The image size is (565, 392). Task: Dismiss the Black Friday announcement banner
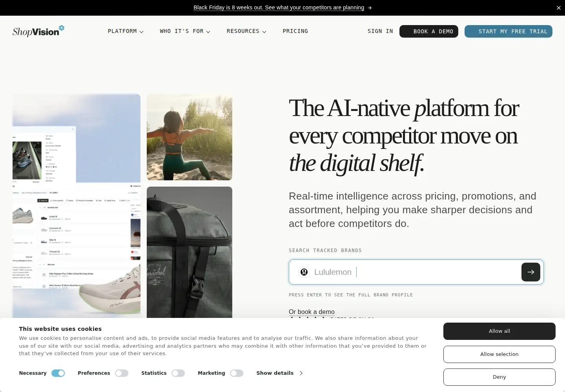coord(559,8)
